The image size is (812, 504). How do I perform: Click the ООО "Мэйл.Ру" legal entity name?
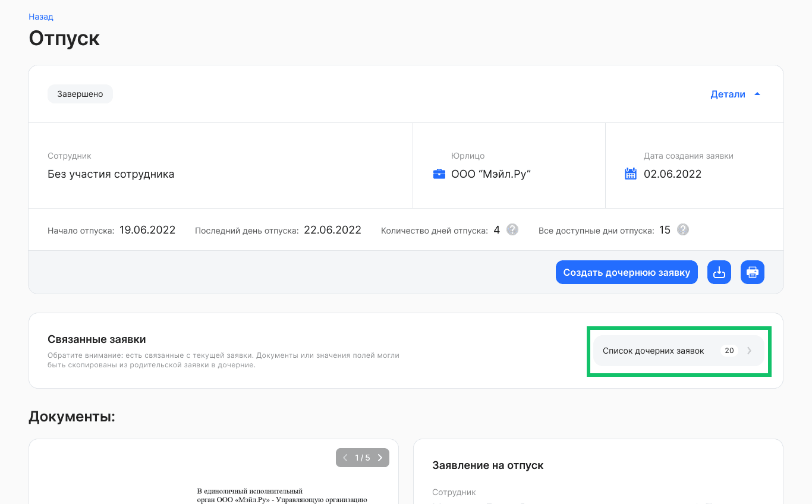[x=491, y=174]
